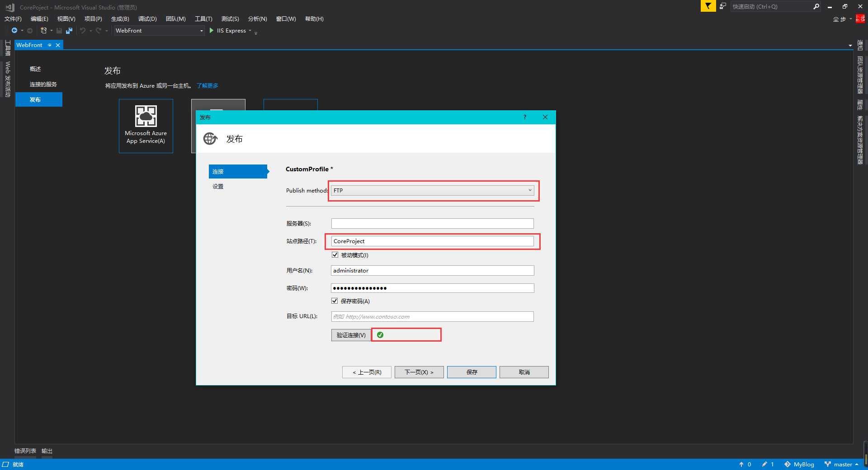Click the undo toolbar icon

click(x=83, y=31)
